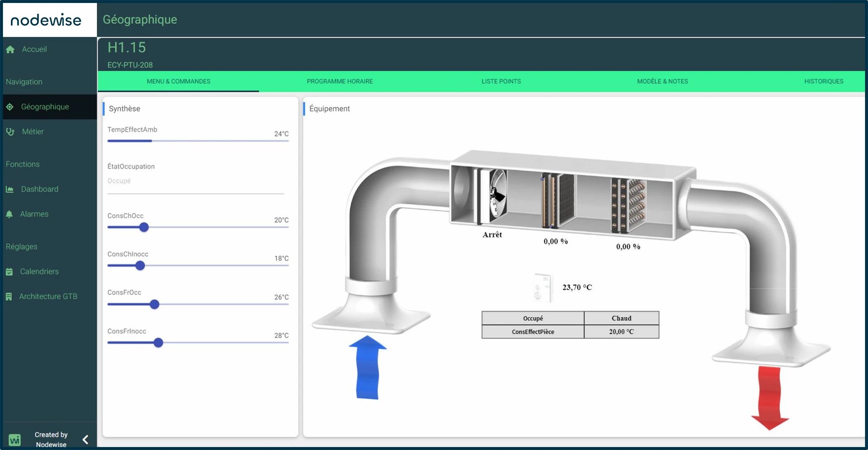Switch to the HISTORIQUES tab
868x450 pixels.
[x=823, y=81]
